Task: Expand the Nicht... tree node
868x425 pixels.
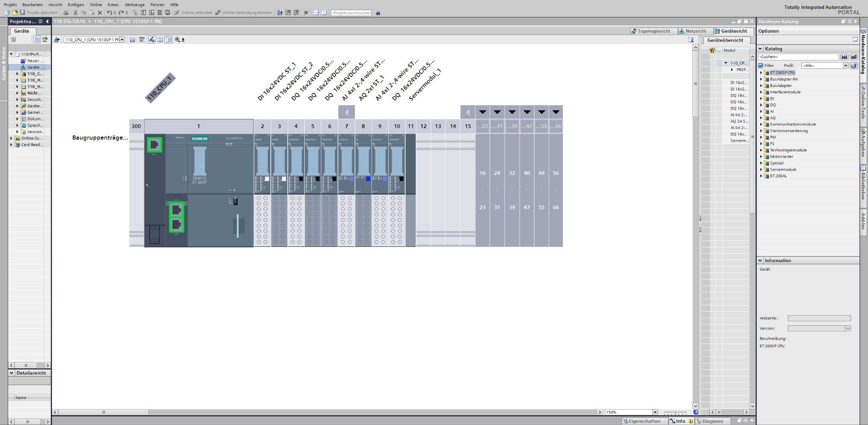Action: pos(17,93)
